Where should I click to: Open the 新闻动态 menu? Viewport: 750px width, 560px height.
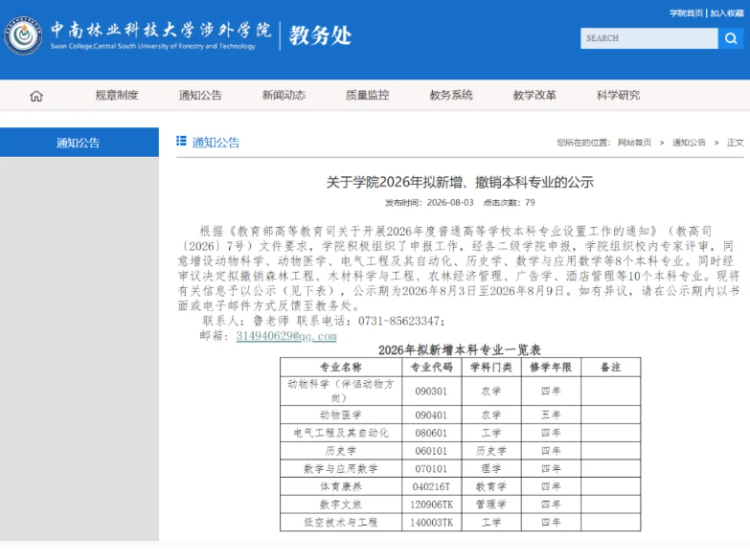pyautogui.click(x=284, y=95)
